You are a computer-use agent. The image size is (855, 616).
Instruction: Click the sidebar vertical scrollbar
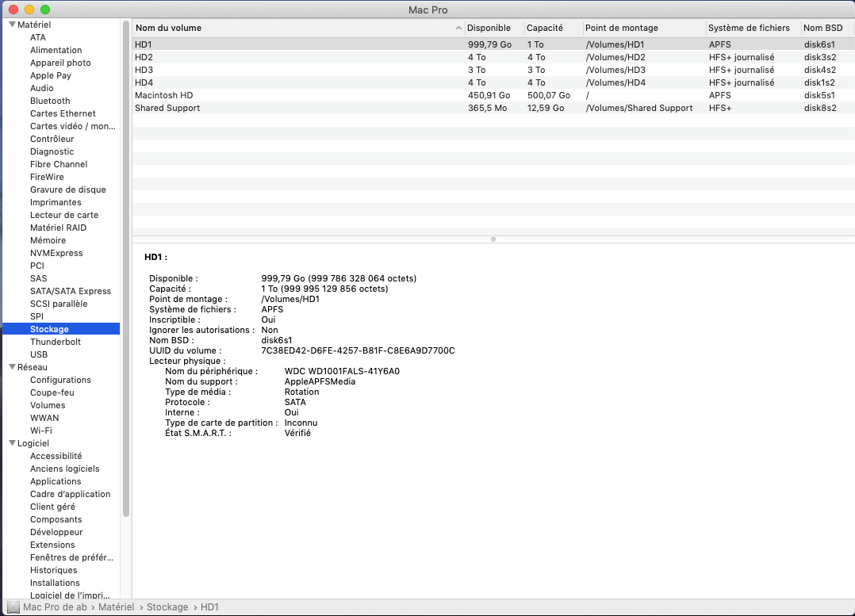[126, 268]
